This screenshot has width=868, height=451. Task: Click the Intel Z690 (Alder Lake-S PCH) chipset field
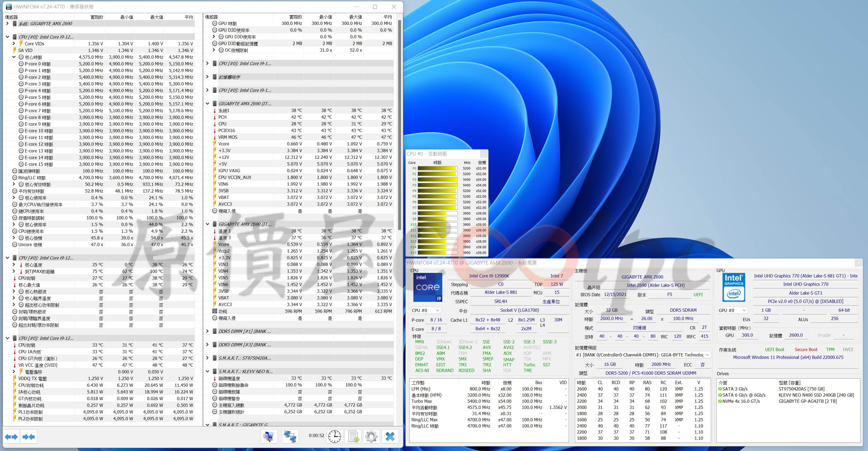tap(656, 285)
